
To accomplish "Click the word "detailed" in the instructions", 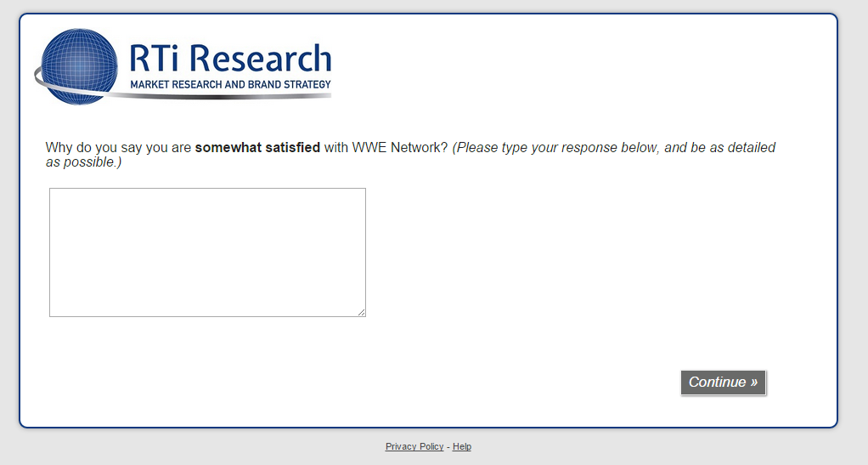I will [x=750, y=148].
